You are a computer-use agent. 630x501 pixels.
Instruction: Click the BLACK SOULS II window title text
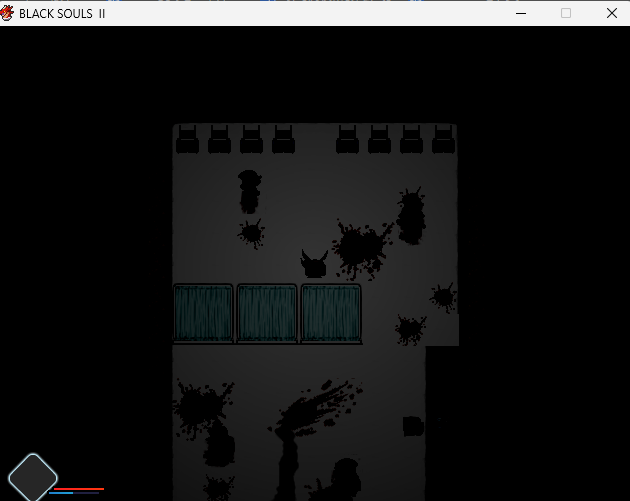[62, 13]
